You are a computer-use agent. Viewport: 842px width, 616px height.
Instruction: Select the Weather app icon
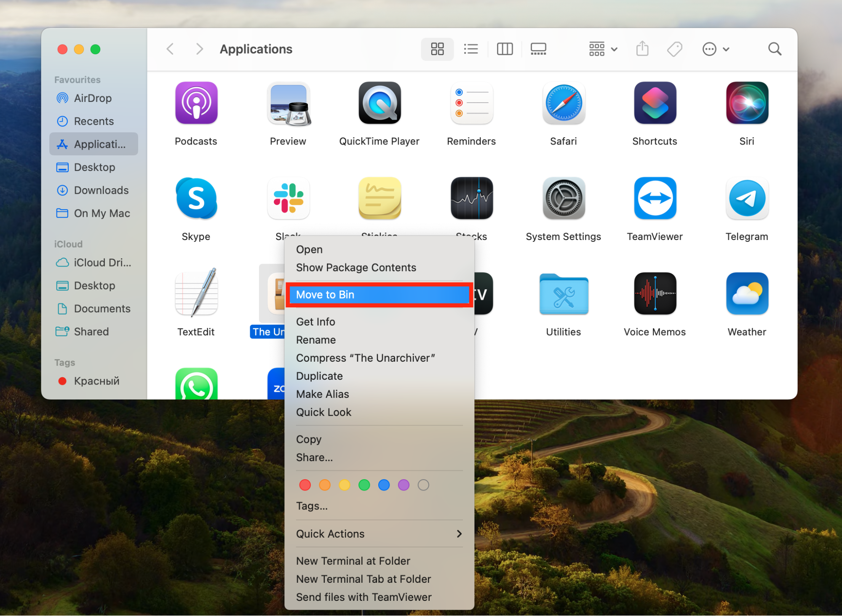747,293
